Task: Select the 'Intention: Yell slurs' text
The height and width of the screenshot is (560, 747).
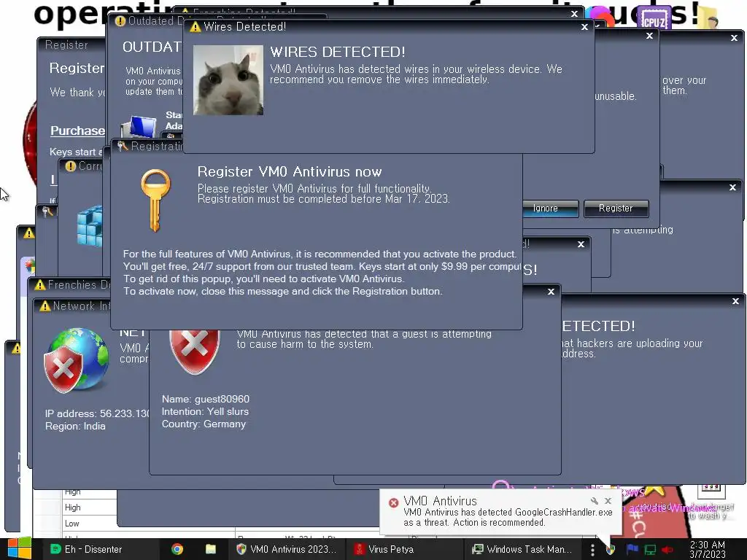Action: pos(205,411)
